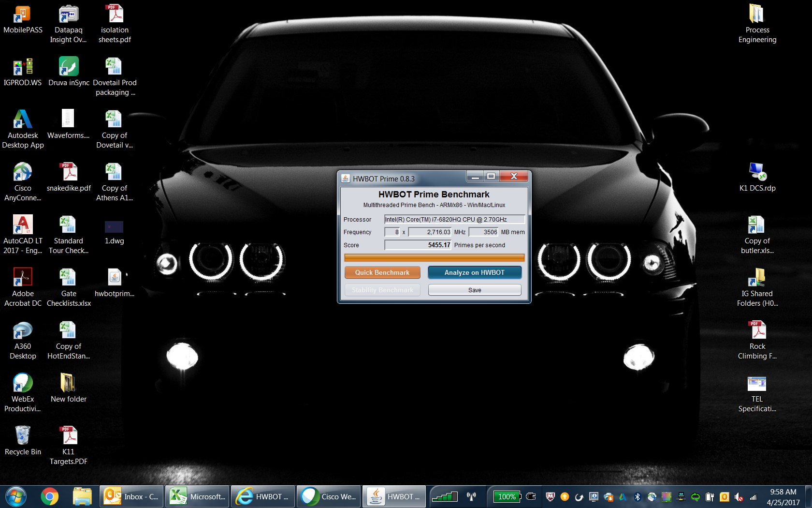The height and width of the screenshot is (508, 812).
Task: Click the network signal bars tray icon
Action: [x=753, y=497]
